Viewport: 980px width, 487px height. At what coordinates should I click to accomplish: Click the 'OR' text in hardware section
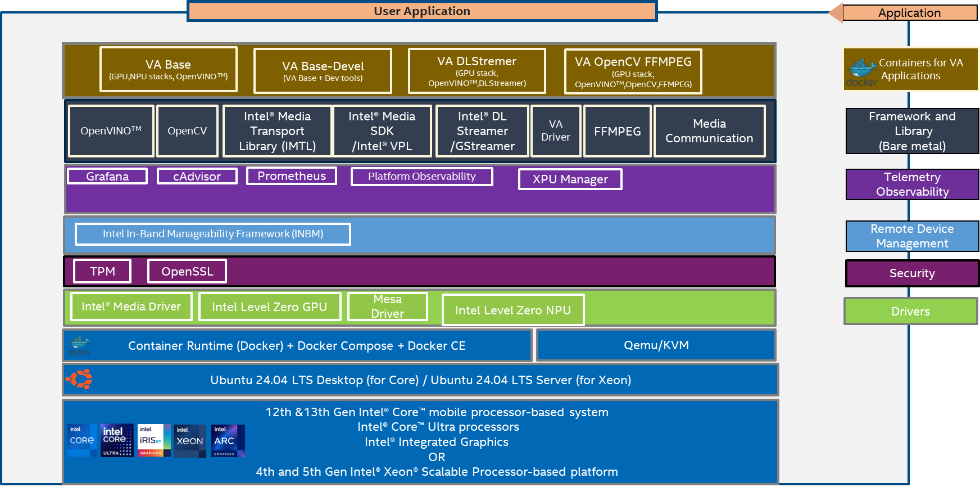coord(437,457)
